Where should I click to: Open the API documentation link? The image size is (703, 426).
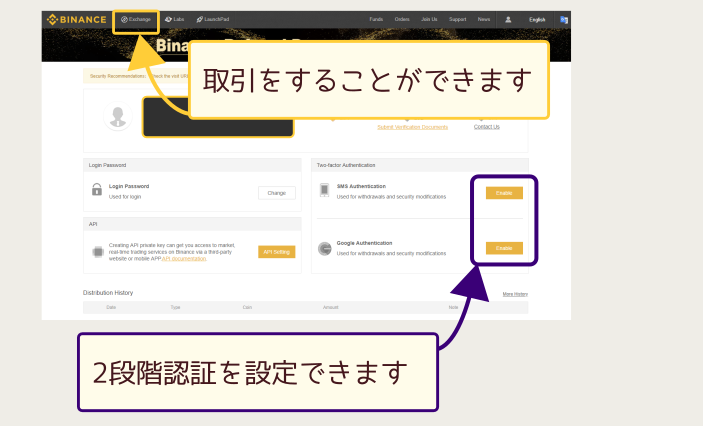[x=184, y=259]
